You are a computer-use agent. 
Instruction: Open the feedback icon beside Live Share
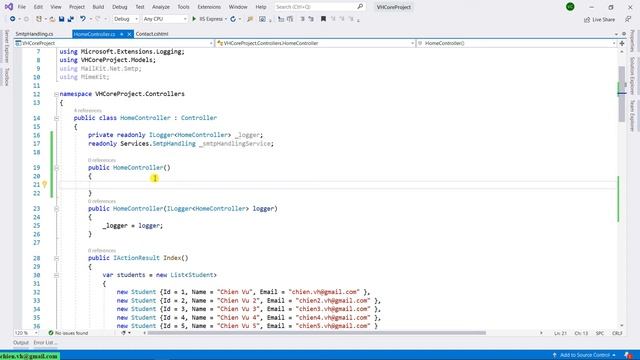[x=628, y=19]
